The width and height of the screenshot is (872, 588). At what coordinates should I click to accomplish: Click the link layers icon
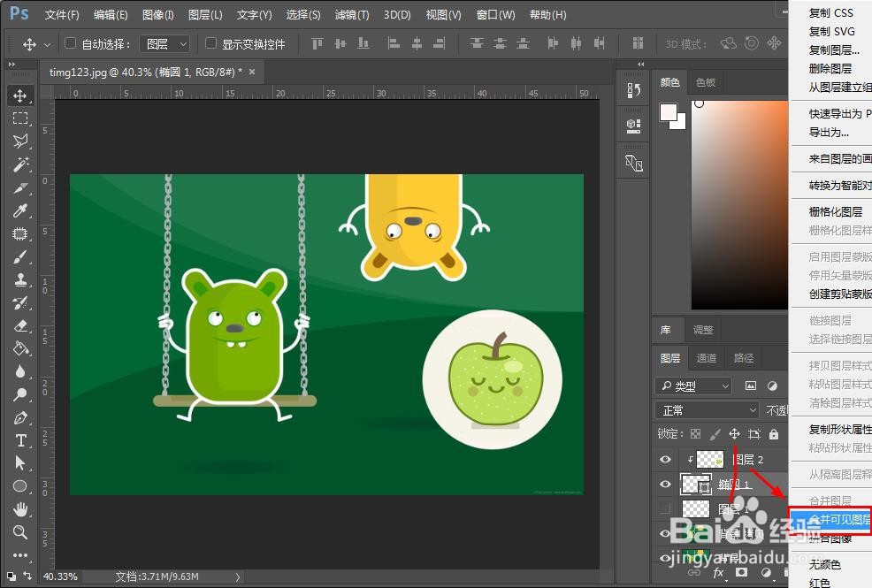pyautogui.click(x=694, y=572)
